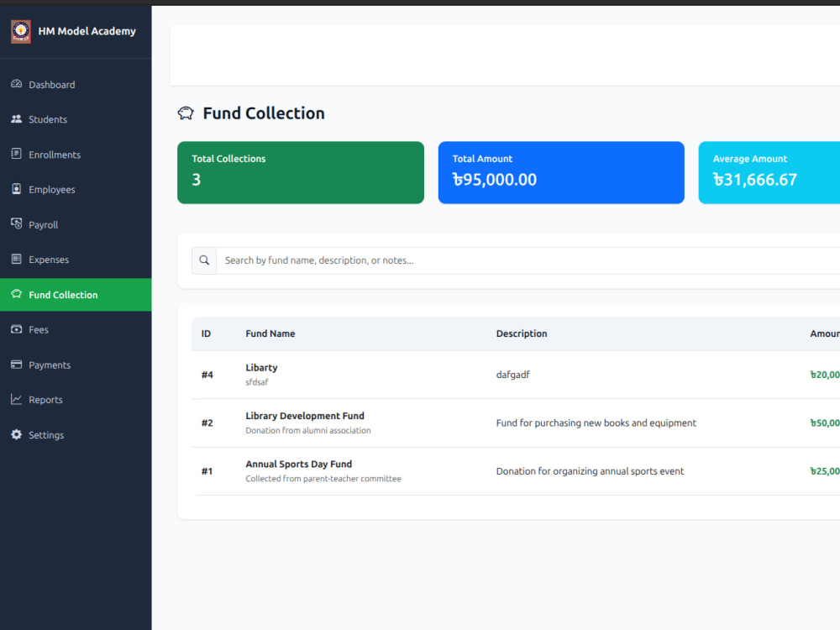Select Library Development Fund name
The width and height of the screenshot is (840, 630).
pyautogui.click(x=305, y=416)
